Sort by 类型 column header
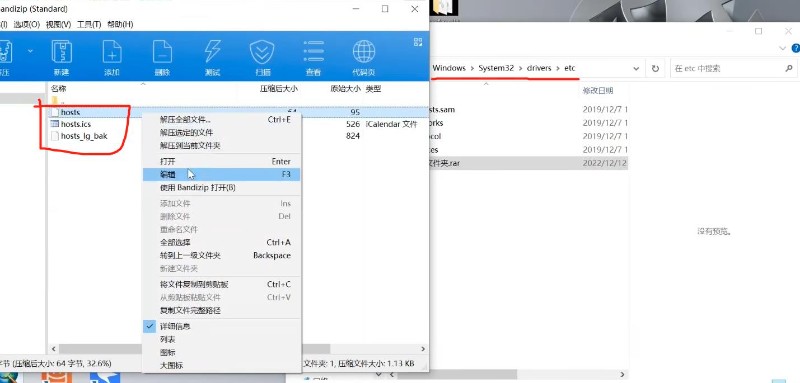 click(373, 89)
